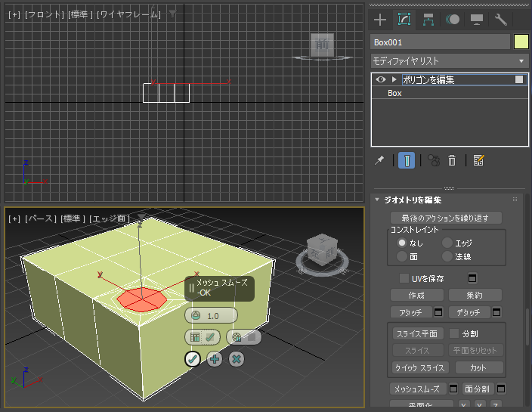Click the 集約 button
532x412 pixels.
475,295
